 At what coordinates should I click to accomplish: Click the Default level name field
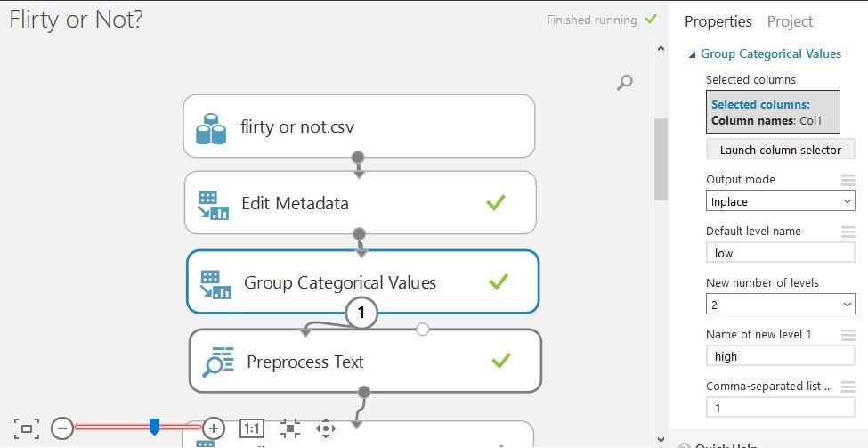pyautogui.click(x=780, y=253)
